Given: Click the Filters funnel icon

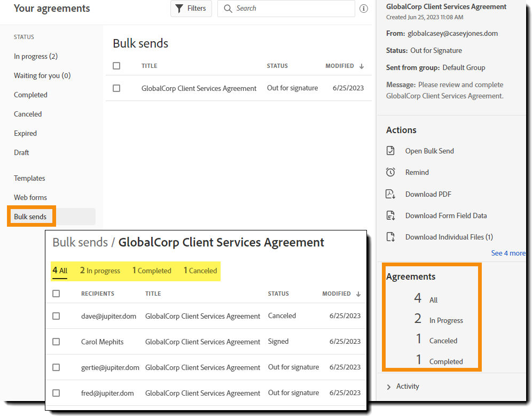Looking at the screenshot, I should [x=179, y=9].
